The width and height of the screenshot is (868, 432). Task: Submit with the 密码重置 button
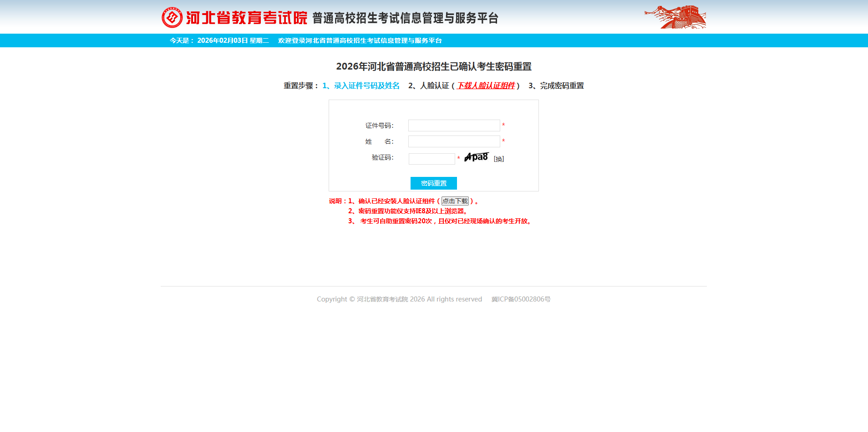pyautogui.click(x=433, y=183)
